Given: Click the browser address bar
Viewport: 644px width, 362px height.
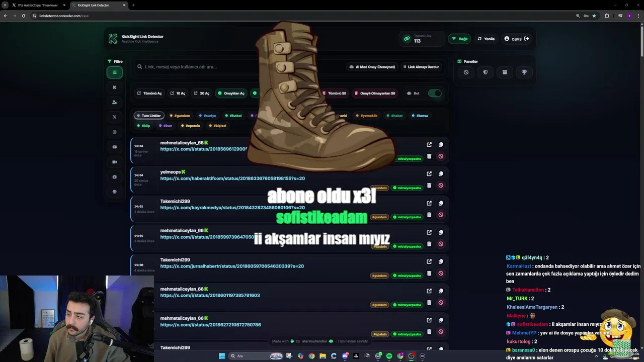Looking at the screenshot, I should pos(302,16).
